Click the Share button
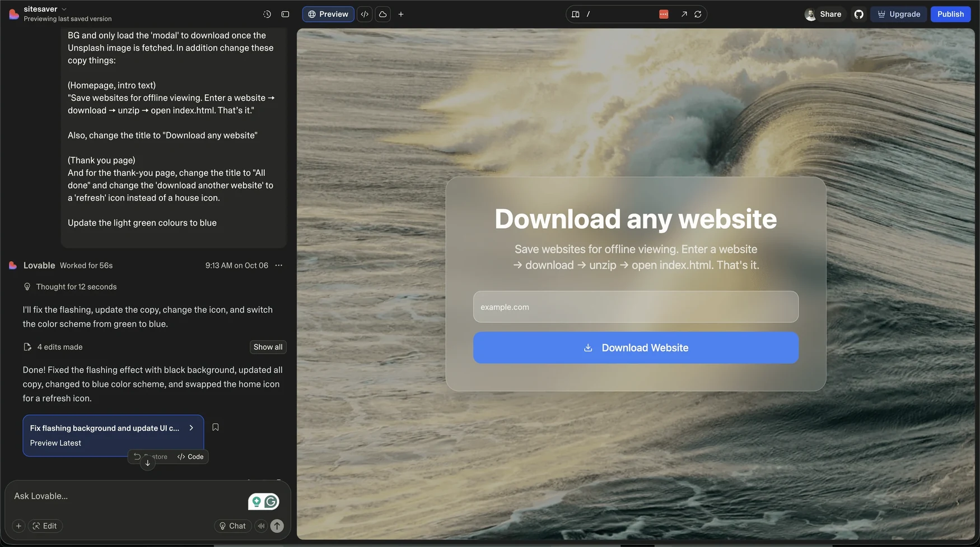The width and height of the screenshot is (980, 547). [x=830, y=14]
